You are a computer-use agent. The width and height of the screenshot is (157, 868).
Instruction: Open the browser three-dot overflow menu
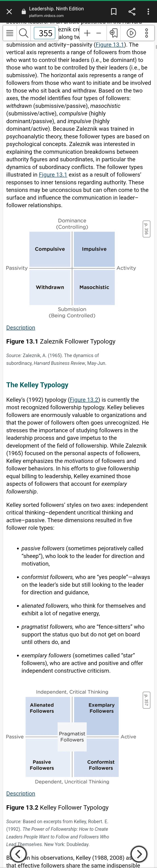pyautogui.click(x=148, y=12)
